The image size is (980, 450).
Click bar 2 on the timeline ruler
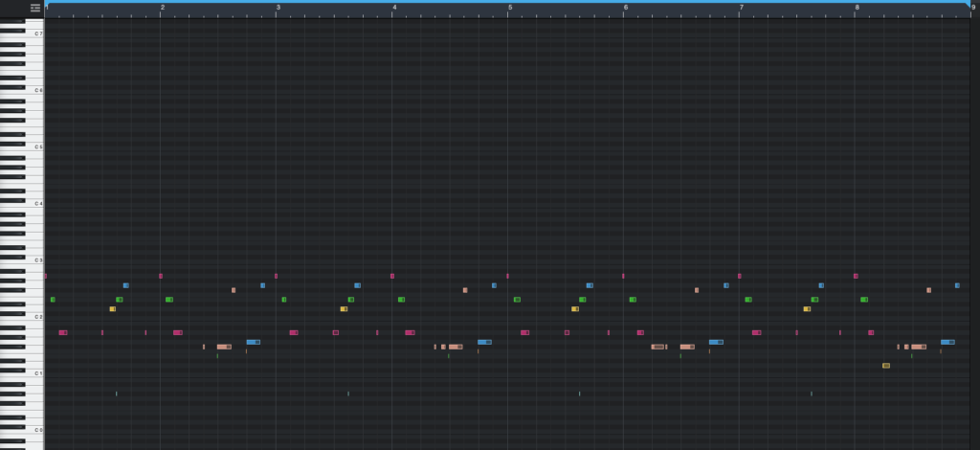pos(161,10)
